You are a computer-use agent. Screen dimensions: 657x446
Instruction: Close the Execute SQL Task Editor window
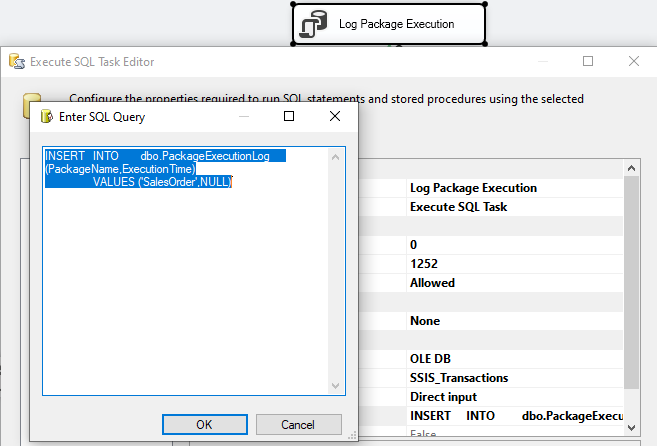click(x=634, y=61)
